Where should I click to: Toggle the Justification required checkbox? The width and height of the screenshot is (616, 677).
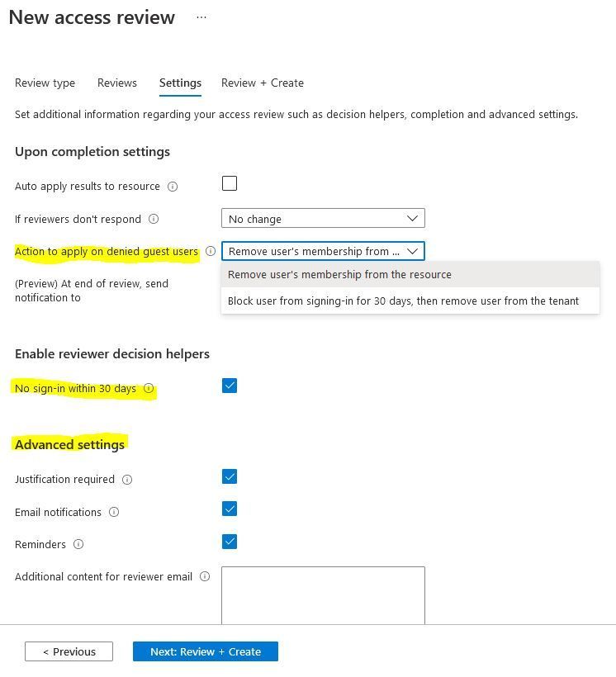230,476
